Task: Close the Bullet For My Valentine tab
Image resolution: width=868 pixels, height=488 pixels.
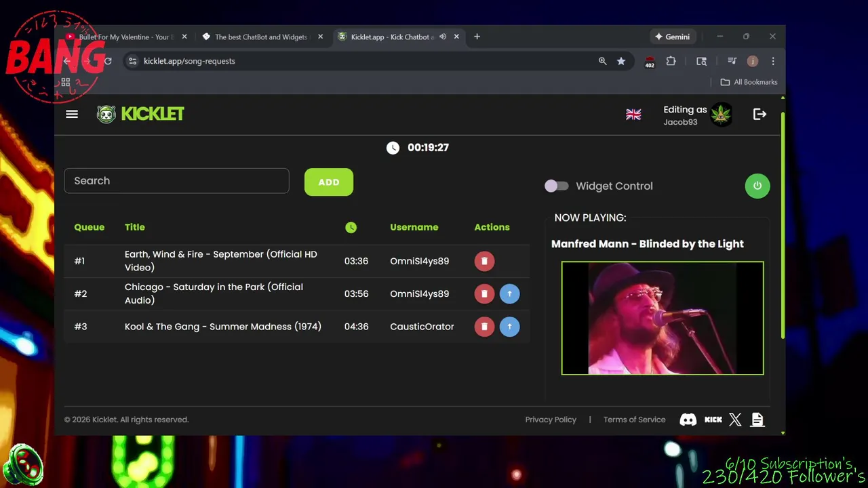Action: pyautogui.click(x=184, y=37)
